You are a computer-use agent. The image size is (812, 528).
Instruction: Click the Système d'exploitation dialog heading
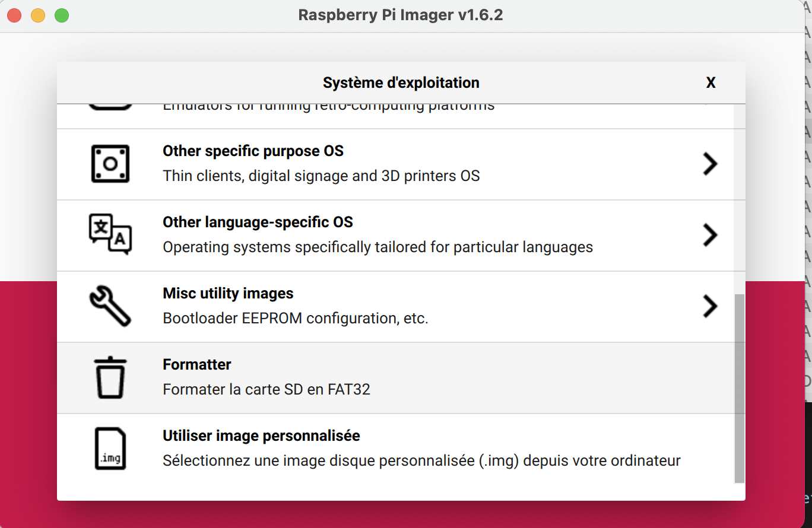[401, 82]
